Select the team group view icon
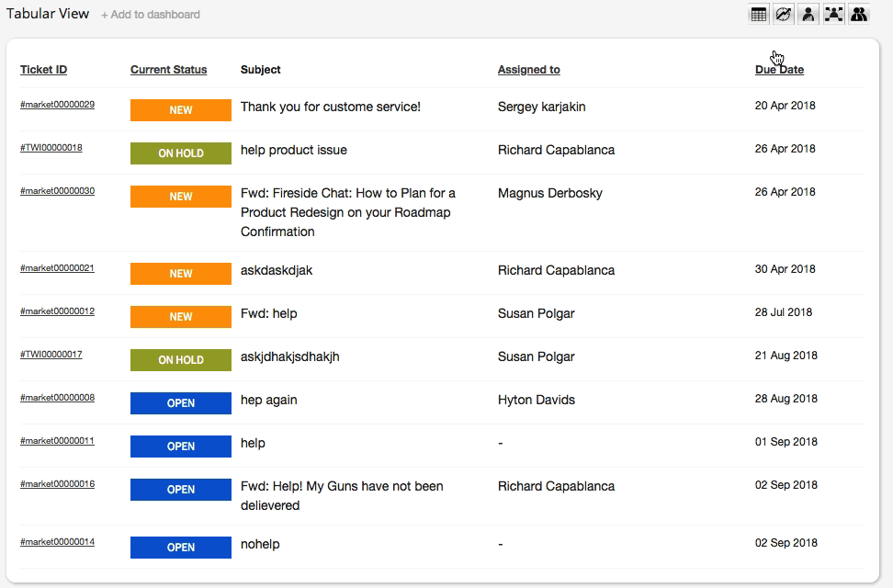This screenshot has height=588, width=893. (857, 14)
